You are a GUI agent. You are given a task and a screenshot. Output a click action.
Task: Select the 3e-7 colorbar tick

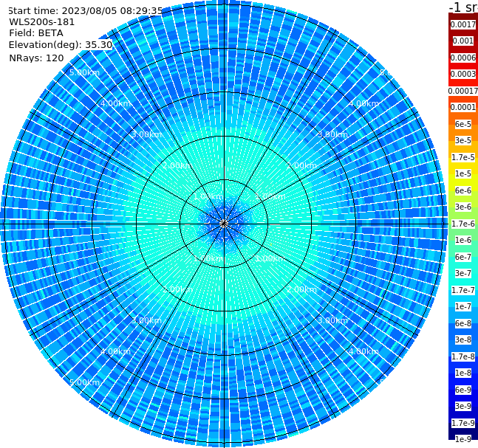pyautogui.click(x=463, y=273)
